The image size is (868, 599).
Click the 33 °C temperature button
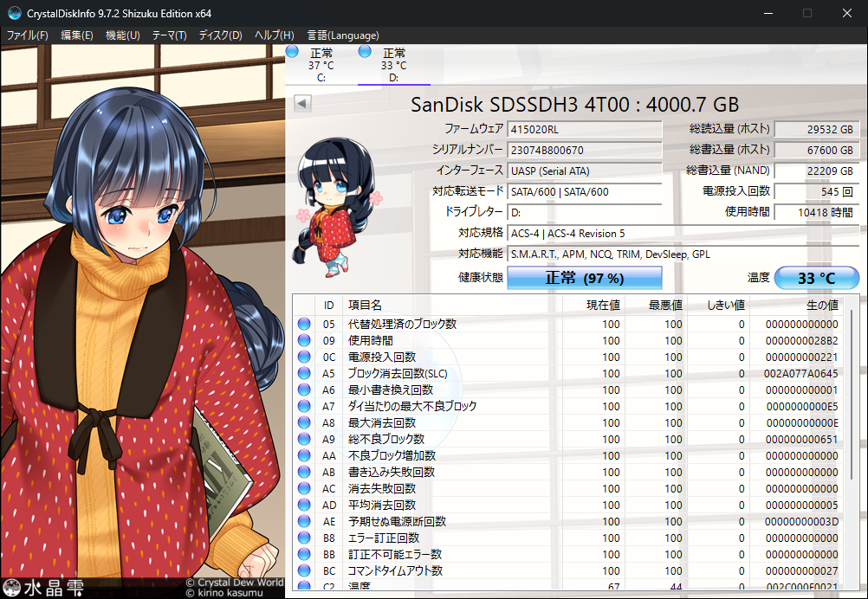pyautogui.click(x=816, y=278)
